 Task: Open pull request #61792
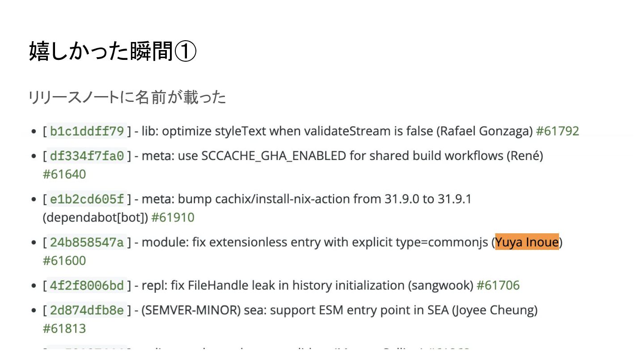[x=557, y=131]
